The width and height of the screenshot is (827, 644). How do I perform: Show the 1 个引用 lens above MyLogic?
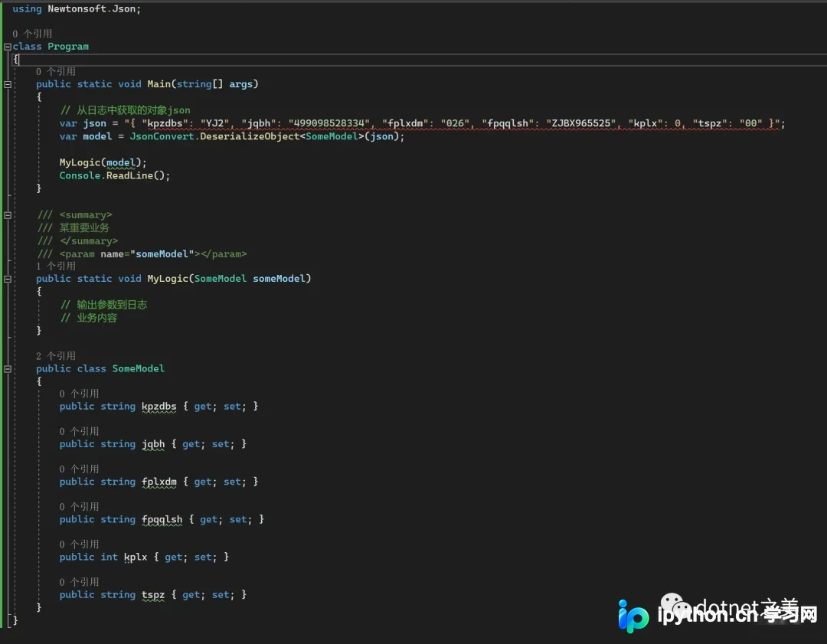pos(55,266)
